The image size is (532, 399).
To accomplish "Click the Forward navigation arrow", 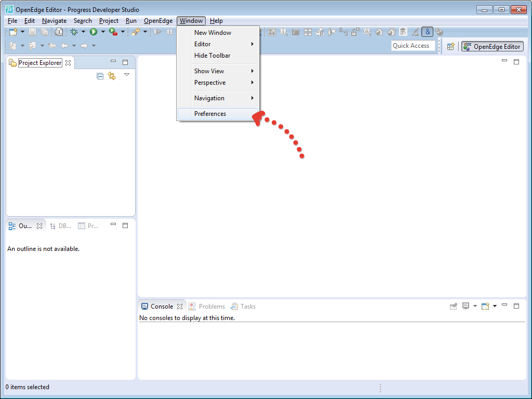I will [x=84, y=46].
